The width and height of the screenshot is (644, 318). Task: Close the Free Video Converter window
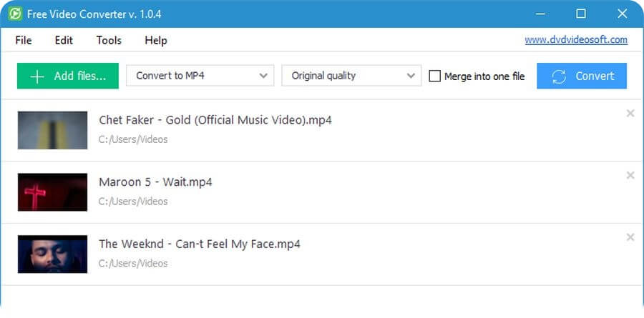[x=623, y=14]
